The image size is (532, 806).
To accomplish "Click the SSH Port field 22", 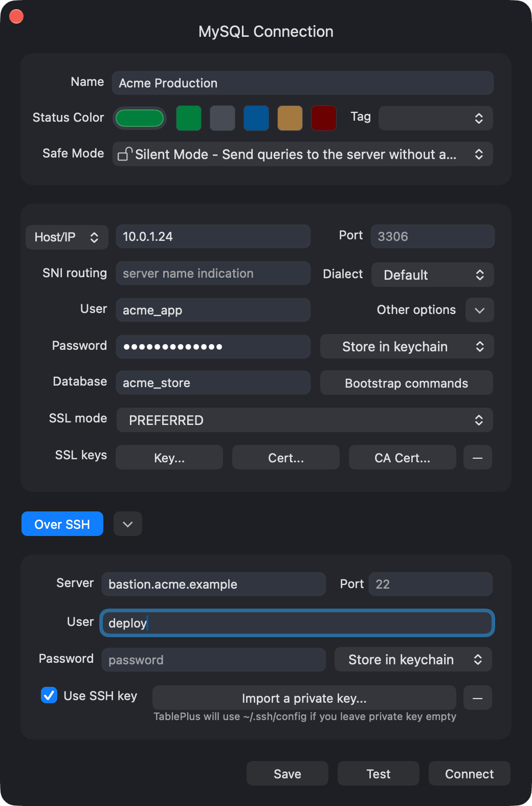I will click(431, 584).
